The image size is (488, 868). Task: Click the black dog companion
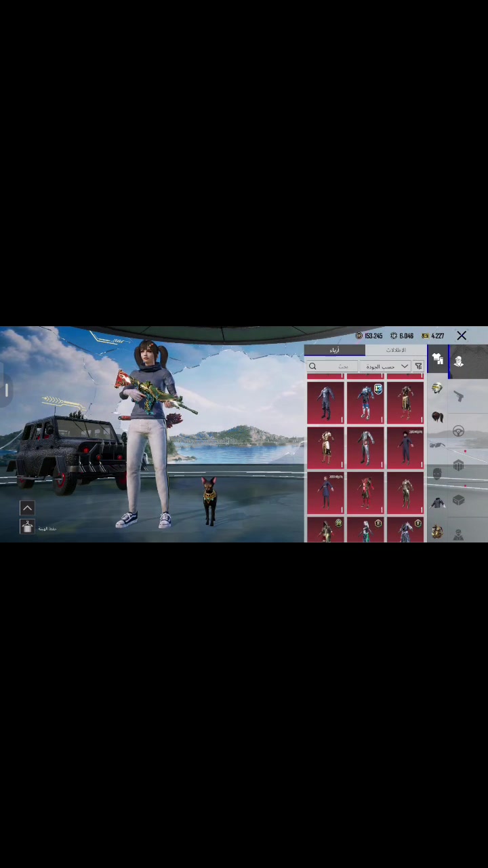pyautogui.click(x=209, y=500)
